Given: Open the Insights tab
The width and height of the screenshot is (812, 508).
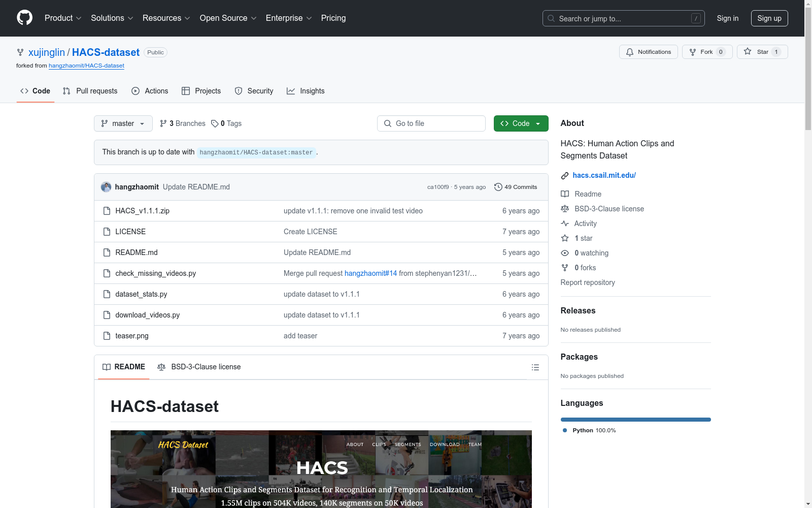Looking at the screenshot, I should coord(306,91).
